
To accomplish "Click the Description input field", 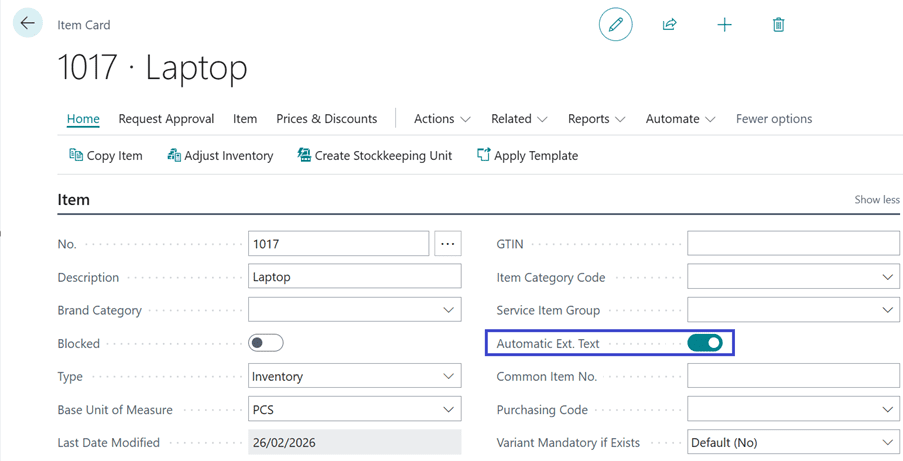I will coord(354,277).
